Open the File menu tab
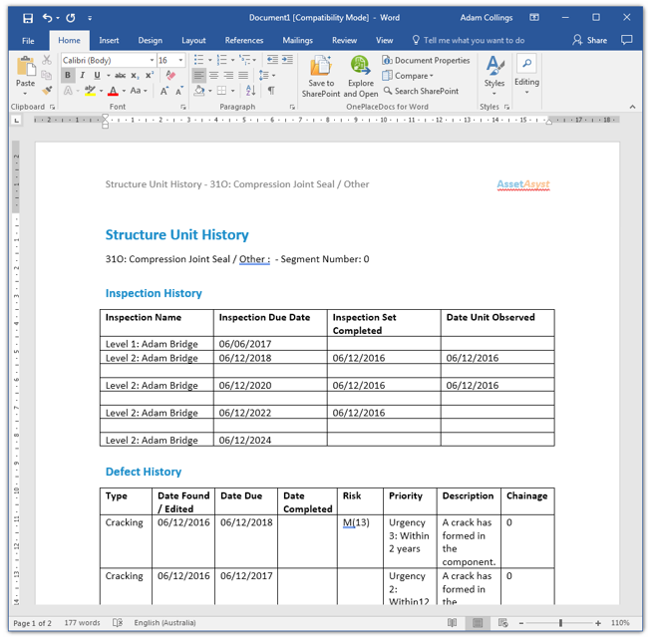Image resolution: width=654 pixels, height=644 pixels. [x=28, y=41]
